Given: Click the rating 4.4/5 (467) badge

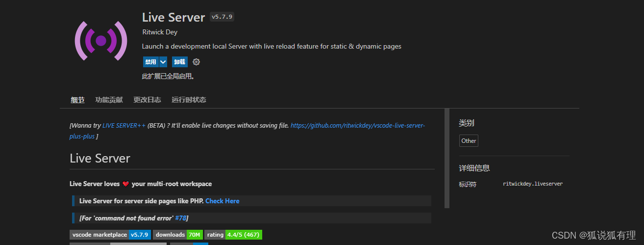Looking at the screenshot, I should 233,235.
